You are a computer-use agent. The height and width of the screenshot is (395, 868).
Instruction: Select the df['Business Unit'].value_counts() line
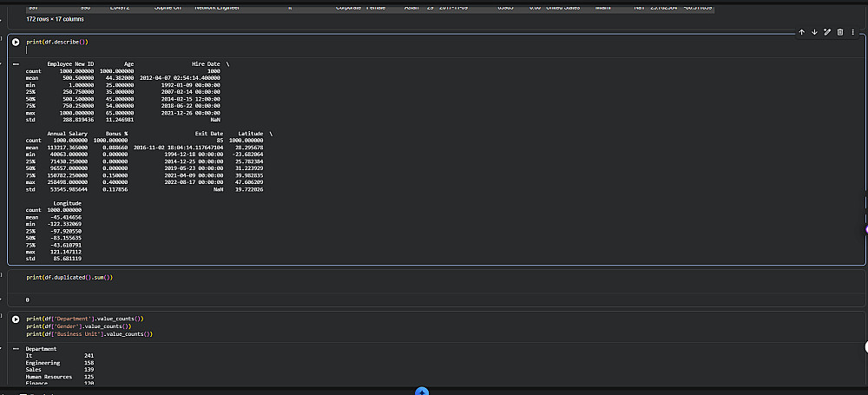click(89, 334)
